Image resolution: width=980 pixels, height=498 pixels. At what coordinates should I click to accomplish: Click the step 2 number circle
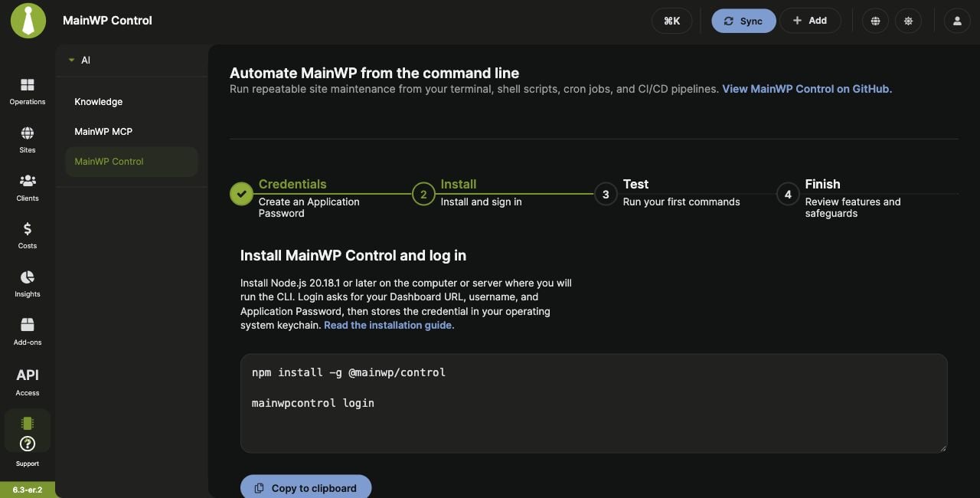pos(423,194)
